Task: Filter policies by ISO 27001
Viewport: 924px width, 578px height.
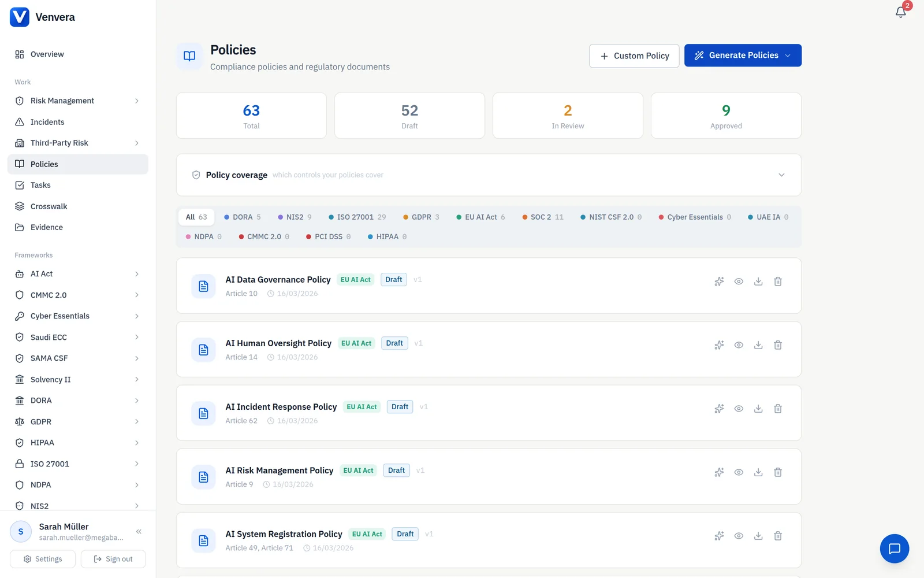Action: pos(357,217)
